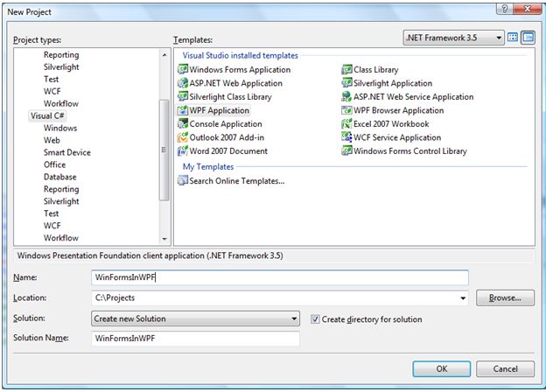Select WCF above Visual C# in tree
546x392 pixels.
[52, 91]
